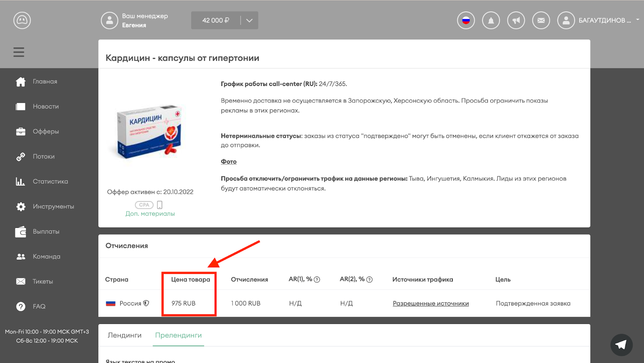The image size is (644, 363).
Task: Click the wallet icon next to Выплаты
Action: click(21, 232)
